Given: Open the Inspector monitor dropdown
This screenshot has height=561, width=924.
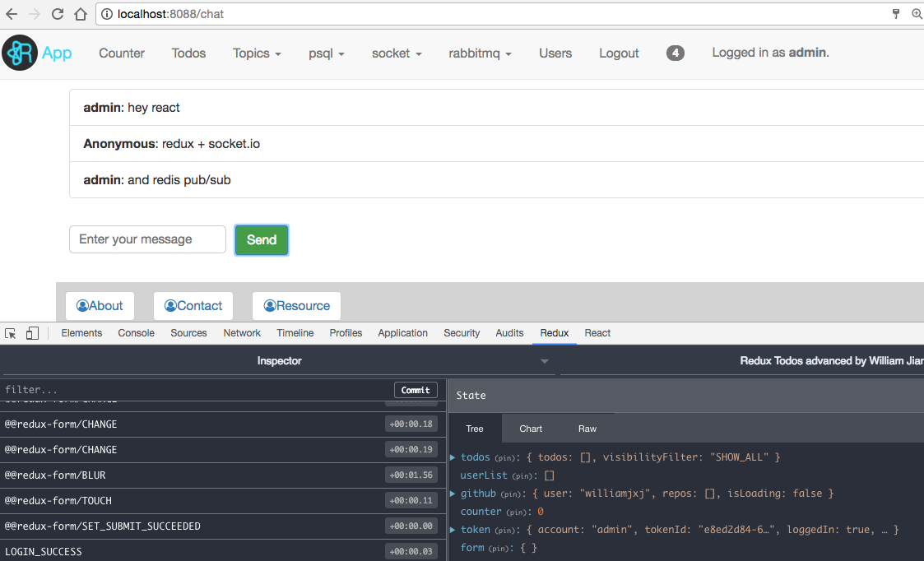Looking at the screenshot, I should (279, 360).
